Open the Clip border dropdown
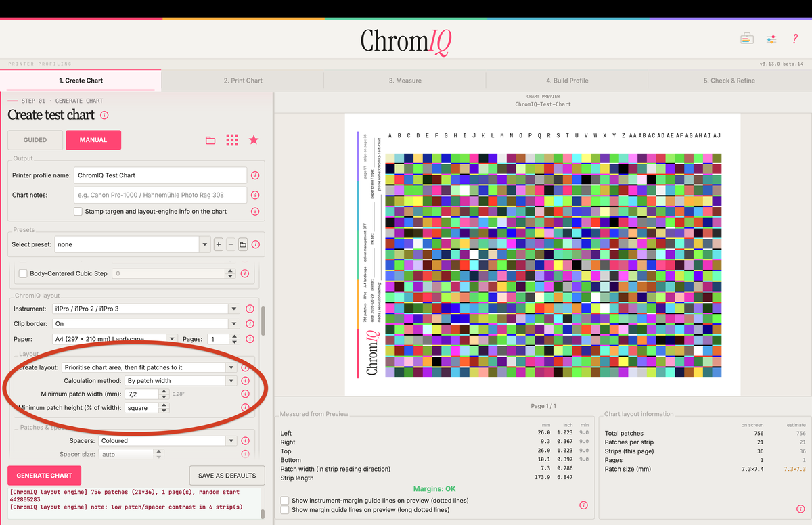The height and width of the screenshot is (525, 812). click(145, 324)
